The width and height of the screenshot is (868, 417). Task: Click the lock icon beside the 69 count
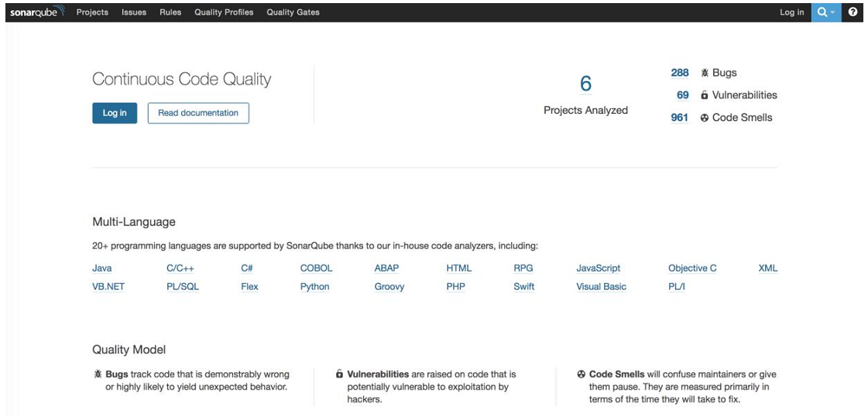704,95
